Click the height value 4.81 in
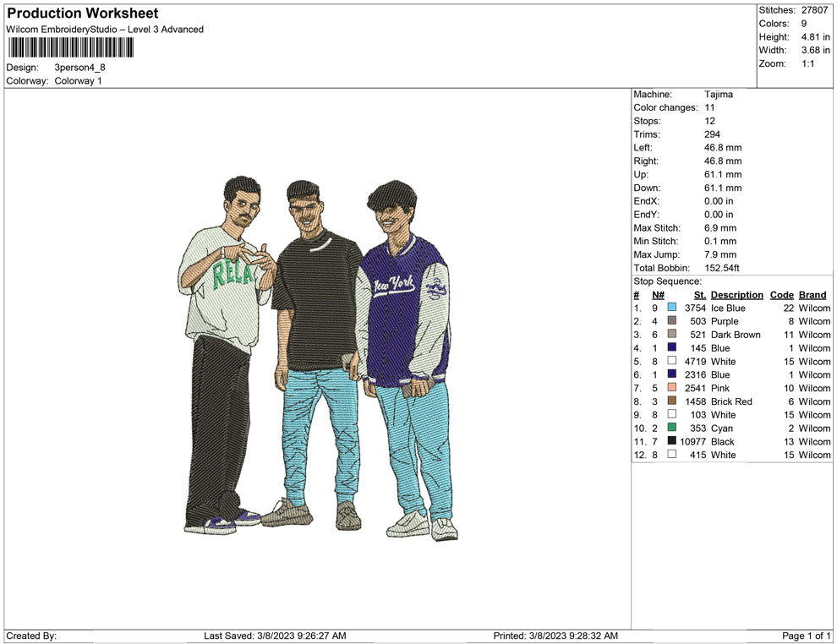This screenshot has height=644, width=837. click(816, 37)
